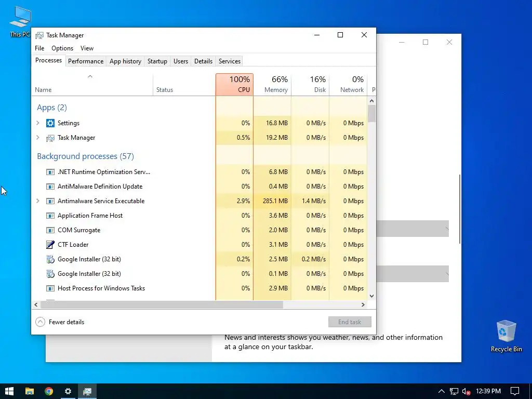Click the .NET Runtime Optimization Service icon

click(50, 172)
